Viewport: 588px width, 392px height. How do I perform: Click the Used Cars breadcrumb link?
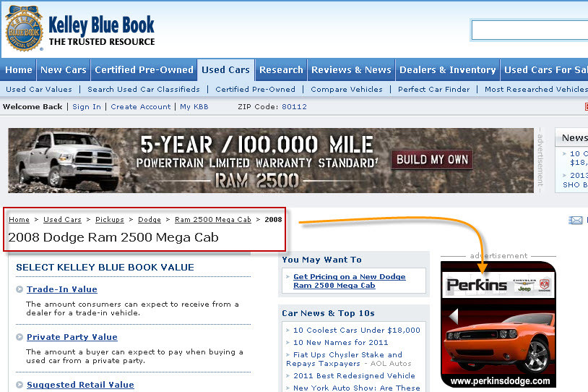pos(62,220)
